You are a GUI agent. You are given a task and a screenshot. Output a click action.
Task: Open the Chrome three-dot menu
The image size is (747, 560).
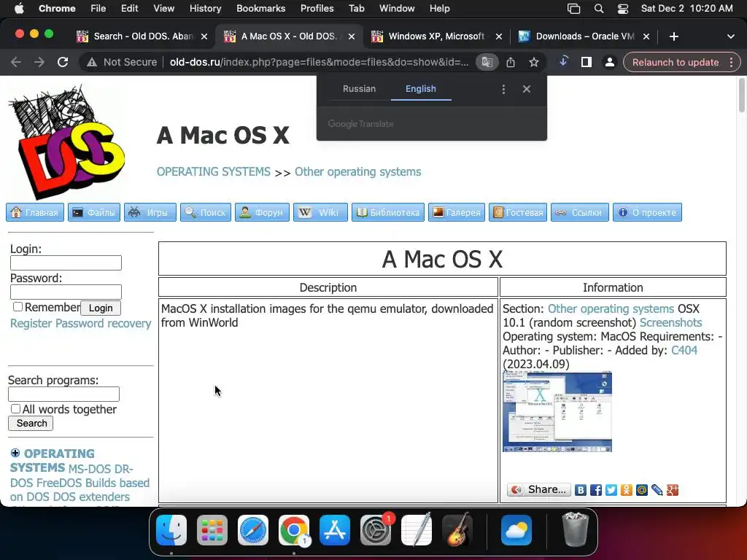pos(731,62)
